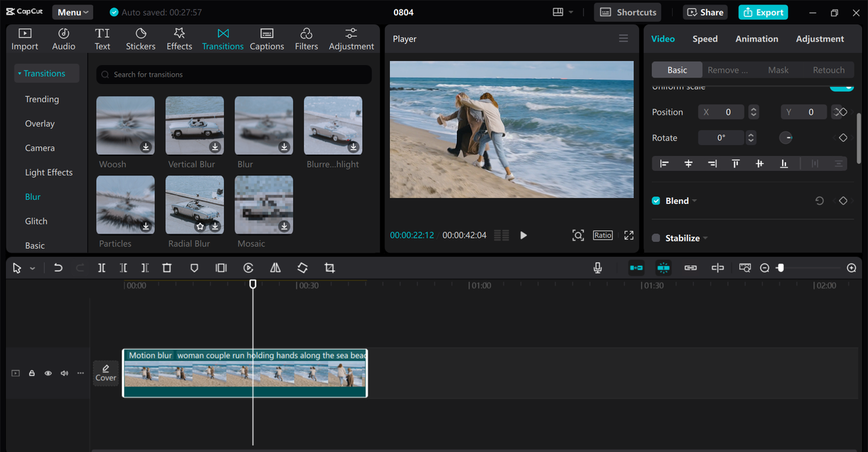Open the Filters panel

306,39
